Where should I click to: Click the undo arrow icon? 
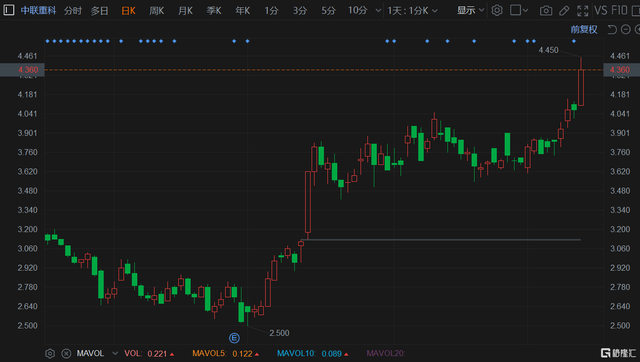click(x=612, y=29)
